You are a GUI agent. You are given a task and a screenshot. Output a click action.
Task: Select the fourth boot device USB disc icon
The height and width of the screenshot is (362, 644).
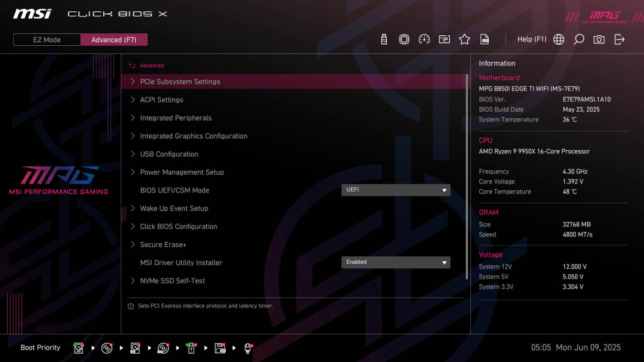pyautogui.click(x=163, y=348)
